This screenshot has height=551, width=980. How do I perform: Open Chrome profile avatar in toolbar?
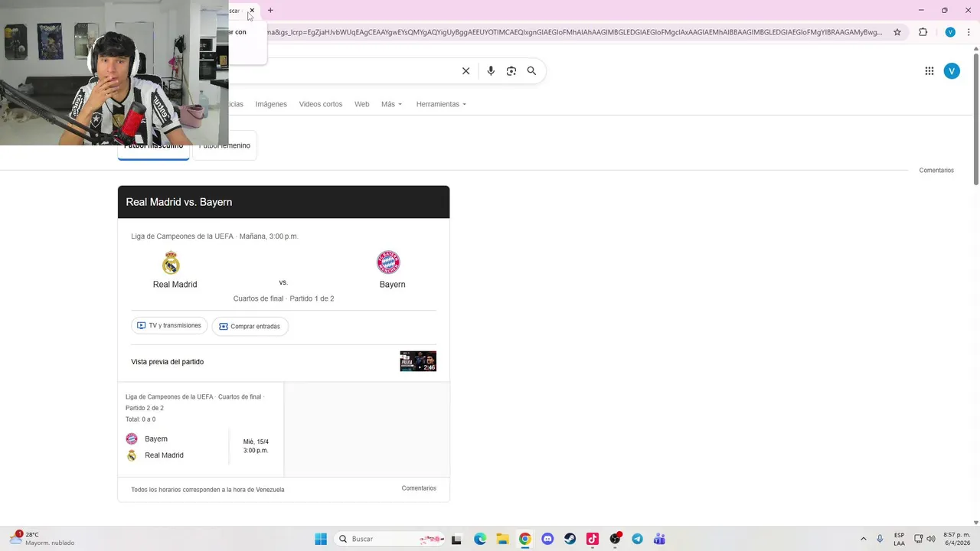pyautogui.click(x=950, y=32)
